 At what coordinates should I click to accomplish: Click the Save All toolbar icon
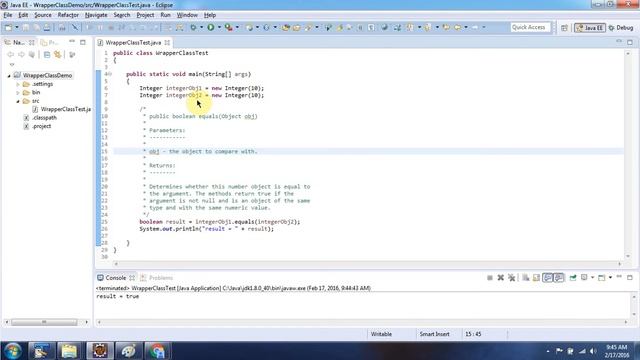pyautogui.click(x=36, y=27)
